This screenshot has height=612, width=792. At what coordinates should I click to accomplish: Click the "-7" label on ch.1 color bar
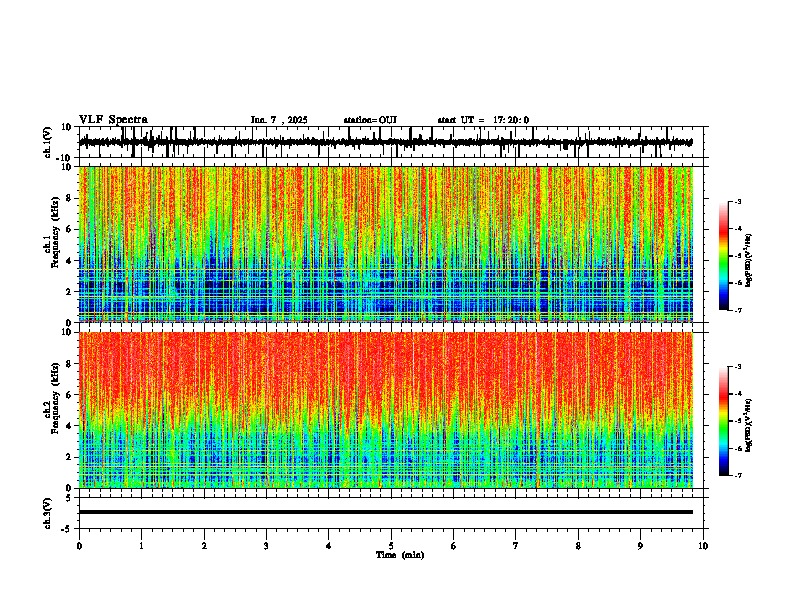pyautogui.click(x=738, y=311)
